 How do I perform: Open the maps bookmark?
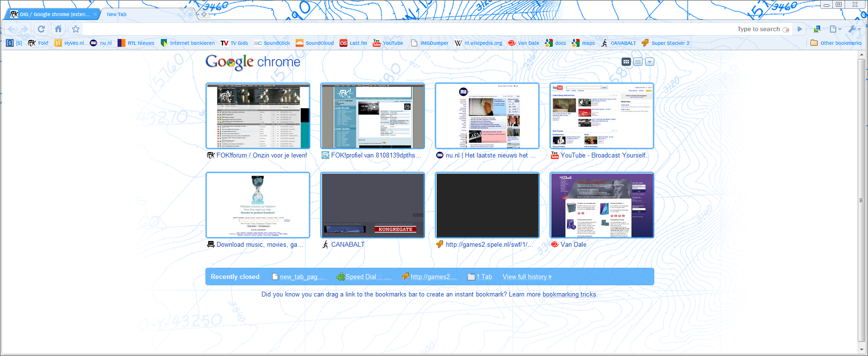[x=584, y=43]
